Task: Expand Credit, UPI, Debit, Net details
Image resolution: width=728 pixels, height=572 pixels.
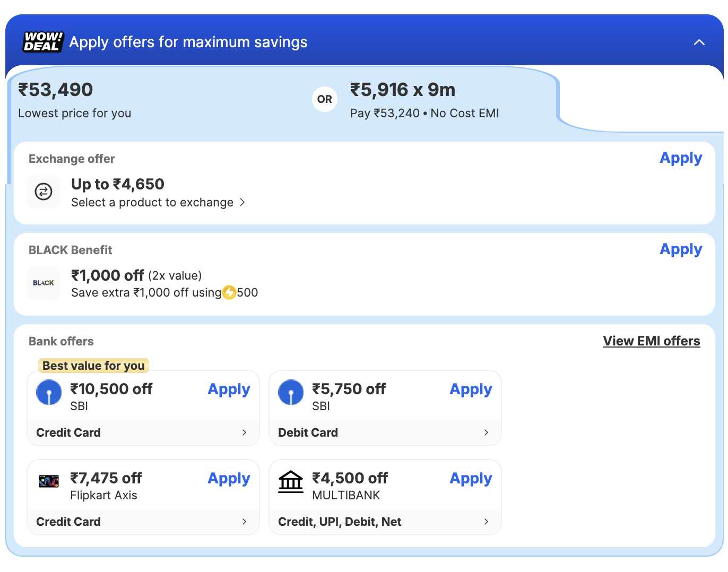Action: [x=486, y=522]
